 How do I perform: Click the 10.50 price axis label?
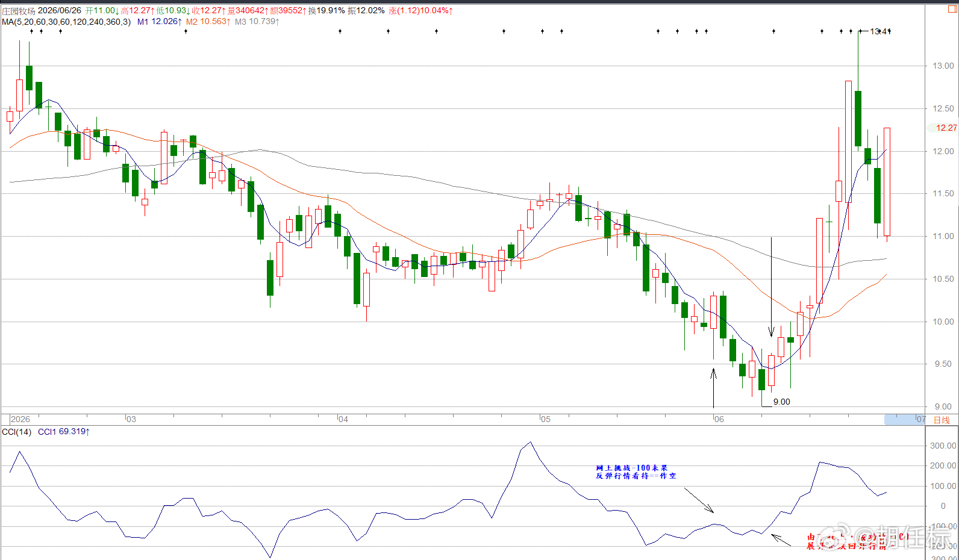point(943,279)
